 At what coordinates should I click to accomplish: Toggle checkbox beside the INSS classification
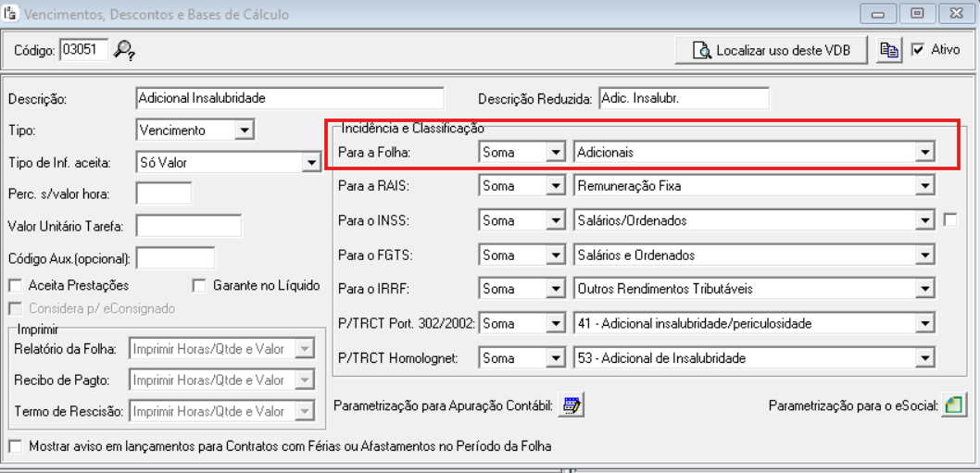(x=949, y=219)
